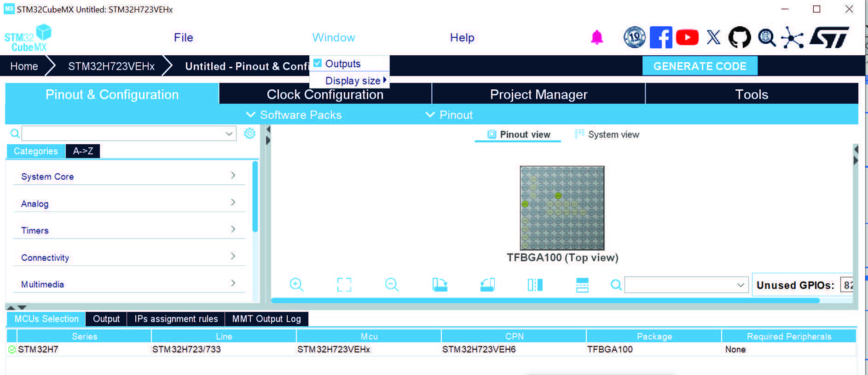Select the Categories tab

click(x=36, y=151)
